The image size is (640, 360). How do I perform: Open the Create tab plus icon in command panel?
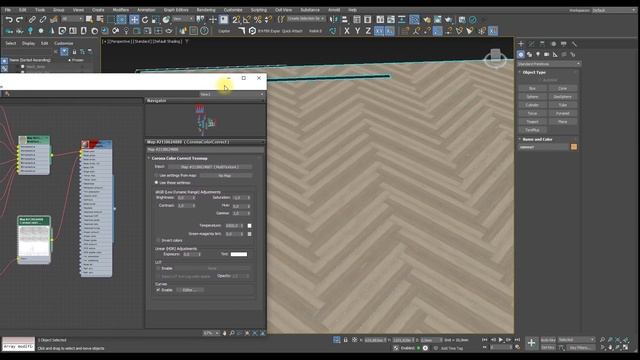tap(521, 44)
